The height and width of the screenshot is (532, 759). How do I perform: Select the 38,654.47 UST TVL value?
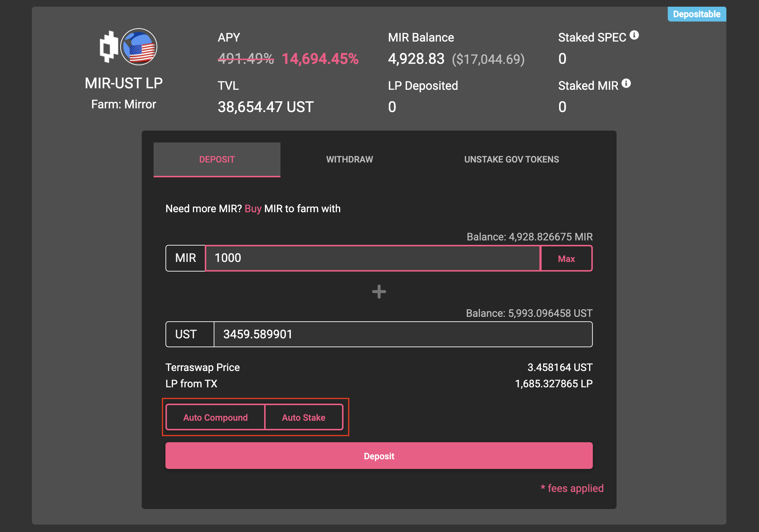266,107
